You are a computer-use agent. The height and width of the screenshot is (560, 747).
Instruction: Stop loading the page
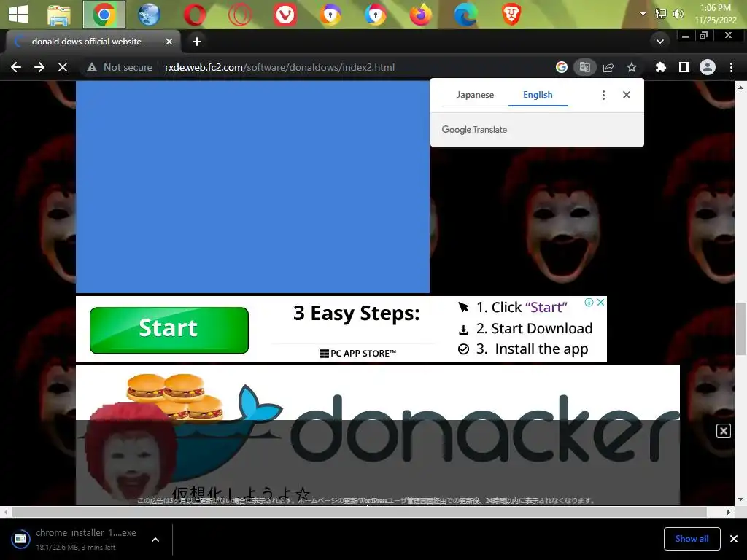(x=63, y=67)
